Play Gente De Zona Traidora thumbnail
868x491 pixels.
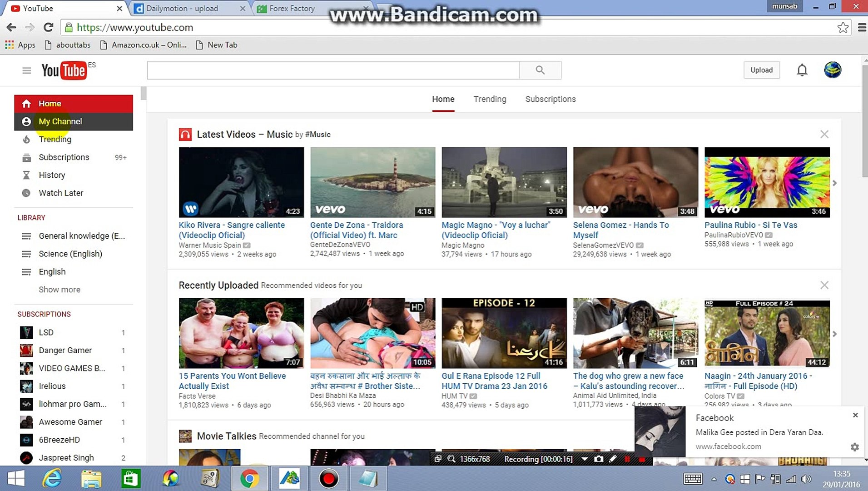pos(372,182)
